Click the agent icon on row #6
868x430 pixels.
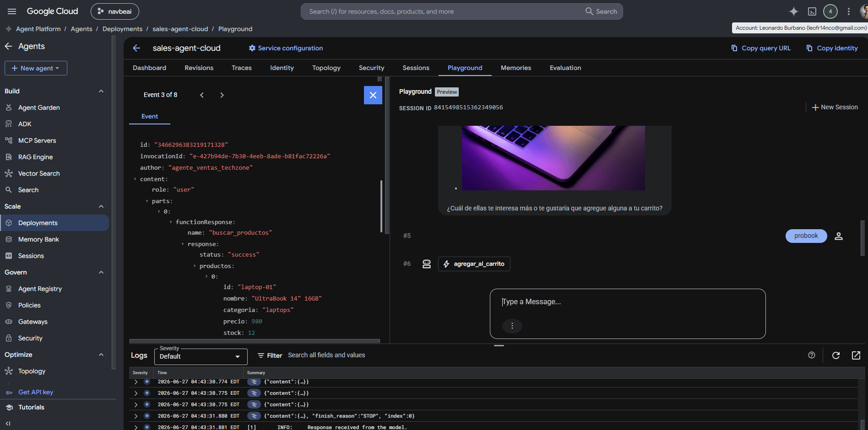427,264
